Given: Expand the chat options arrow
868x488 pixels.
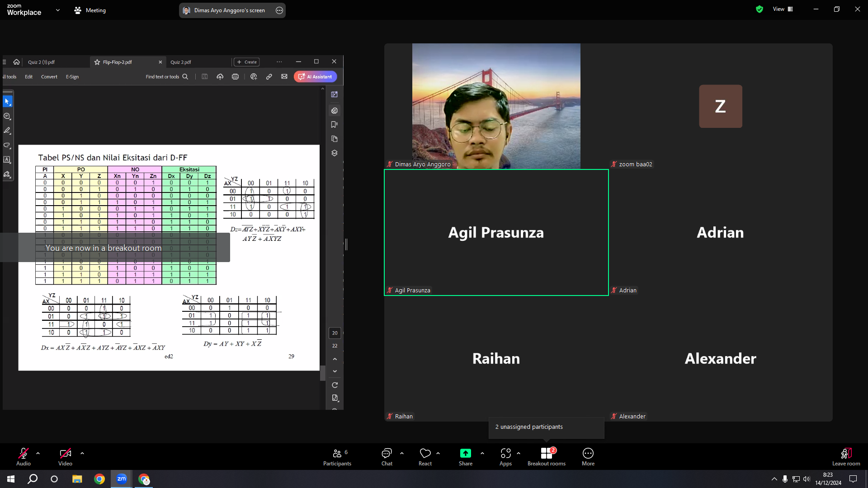Looking at the screenshot, I should [x=402, y=453].
